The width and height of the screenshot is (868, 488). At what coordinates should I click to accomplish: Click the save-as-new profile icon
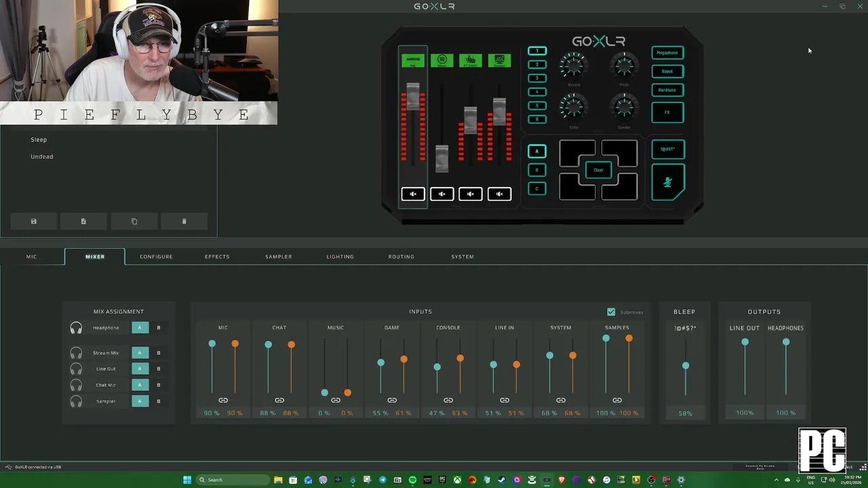pyautogui.click(x=83, y=222)
